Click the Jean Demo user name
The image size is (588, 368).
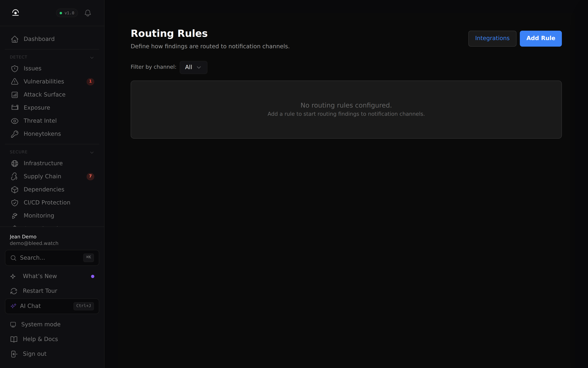pos(23,237)
